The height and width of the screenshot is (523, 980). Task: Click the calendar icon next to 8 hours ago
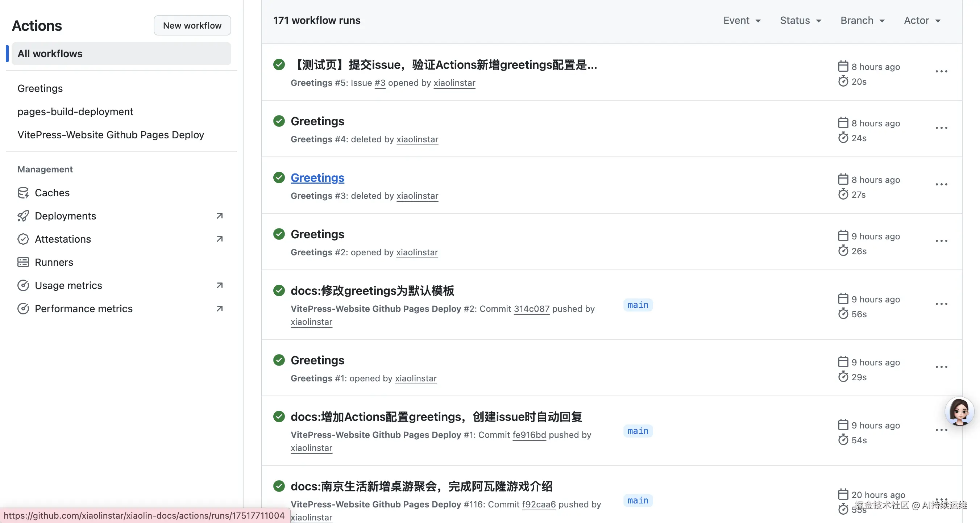pyautogui.click(x=843, y=66)
